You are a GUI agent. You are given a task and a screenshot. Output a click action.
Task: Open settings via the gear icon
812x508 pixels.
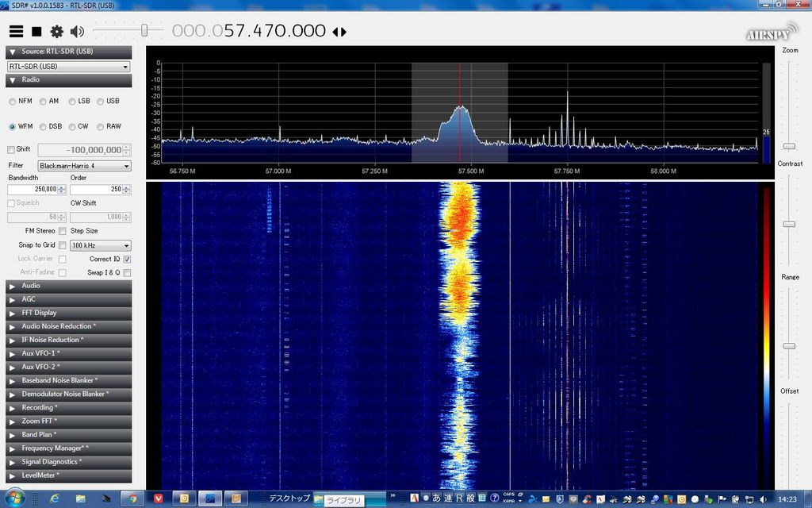tap(56, 32)
